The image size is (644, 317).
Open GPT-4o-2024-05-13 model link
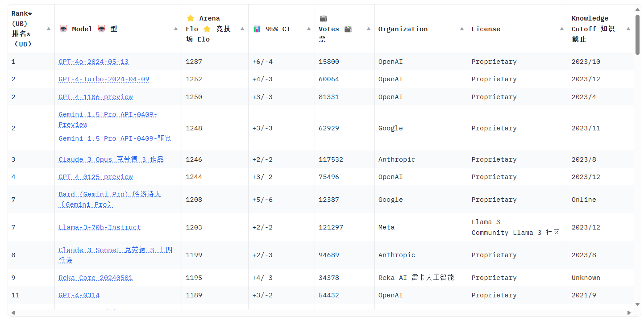94,62
